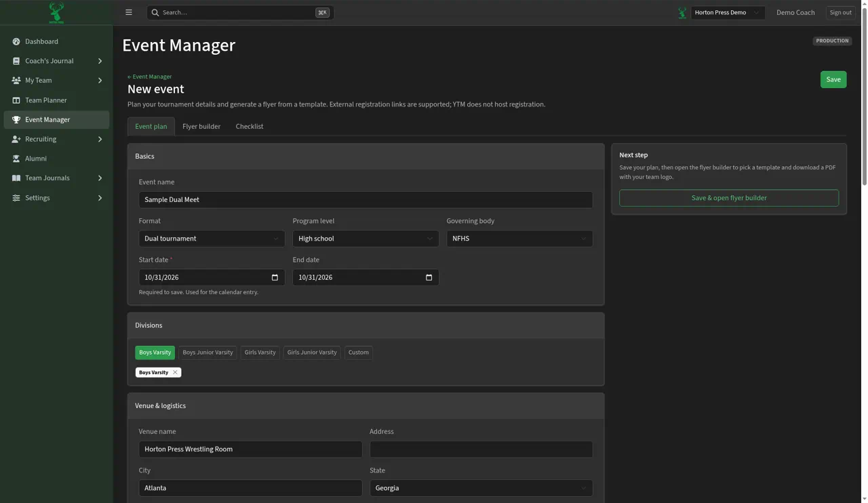Select the Girls Varsity division
This screenshot has width=868, height=503.
260,353
